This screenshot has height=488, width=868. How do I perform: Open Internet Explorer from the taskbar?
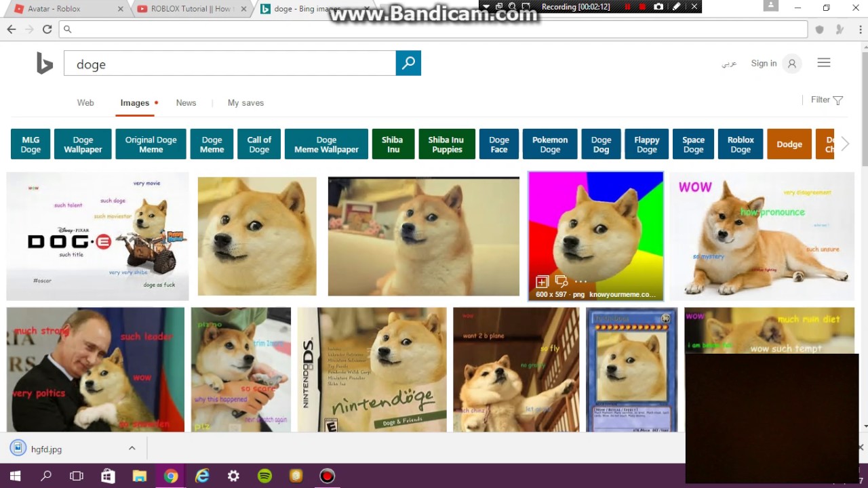[202, 476]
